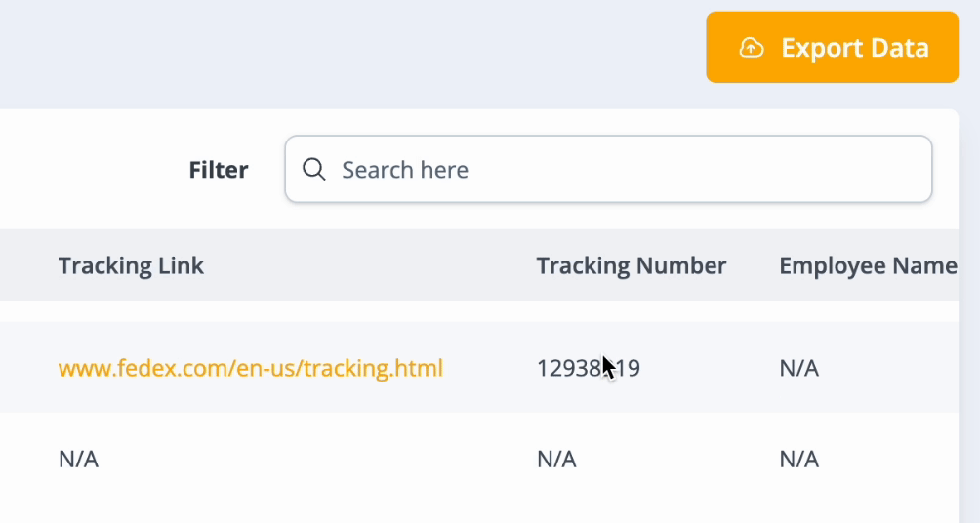Click empty space between FedEx link and tracking number
Screen dimensions: 980x523
pos(488,368)
